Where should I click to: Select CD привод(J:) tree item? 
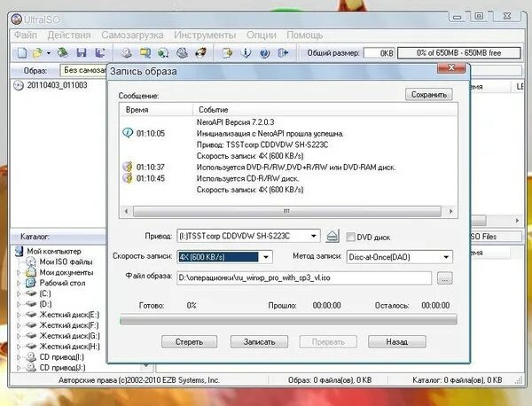pyautogui.click(x=62, y=368)
